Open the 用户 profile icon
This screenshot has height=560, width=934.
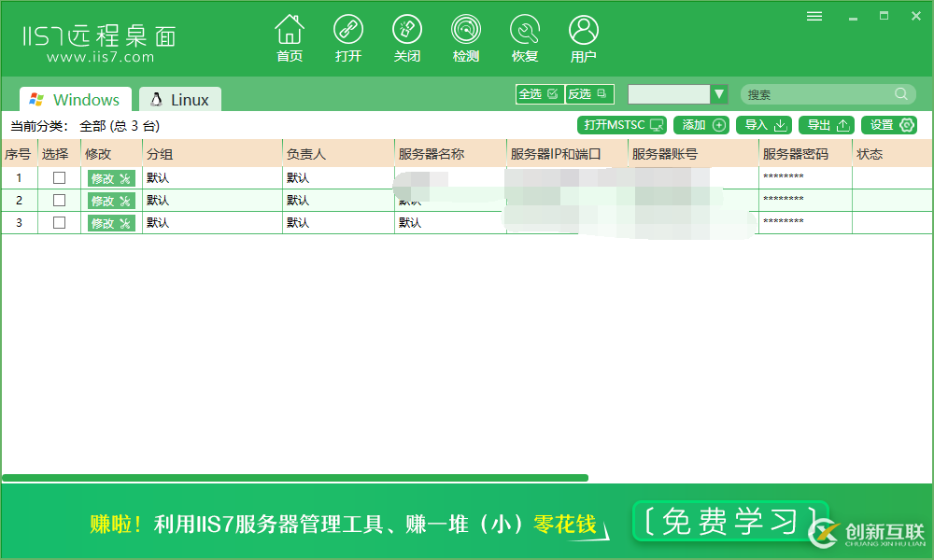tap(584, 32)
